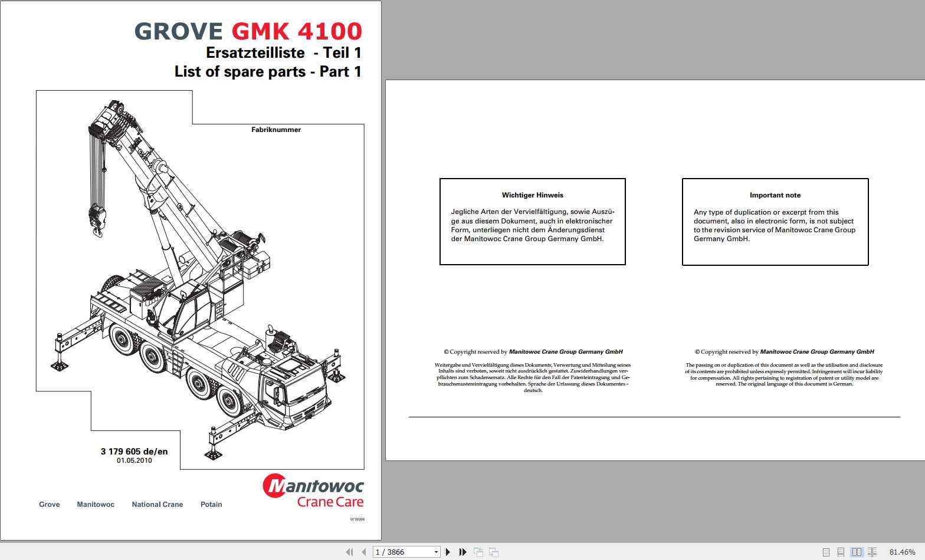Viewport: 925px width, 560px height.
Task: Click the Ersatzteilliste - Teil 1 subtitle
Action: tap(284, 52)
